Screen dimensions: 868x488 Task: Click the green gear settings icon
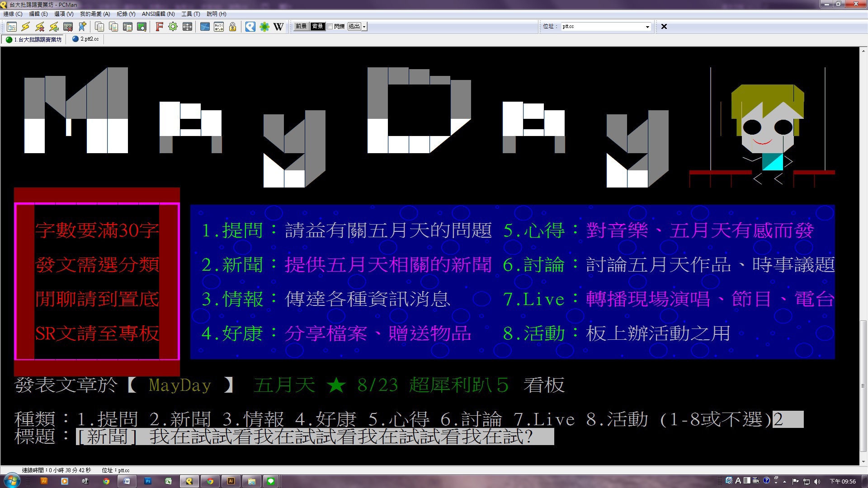(173, 27)
